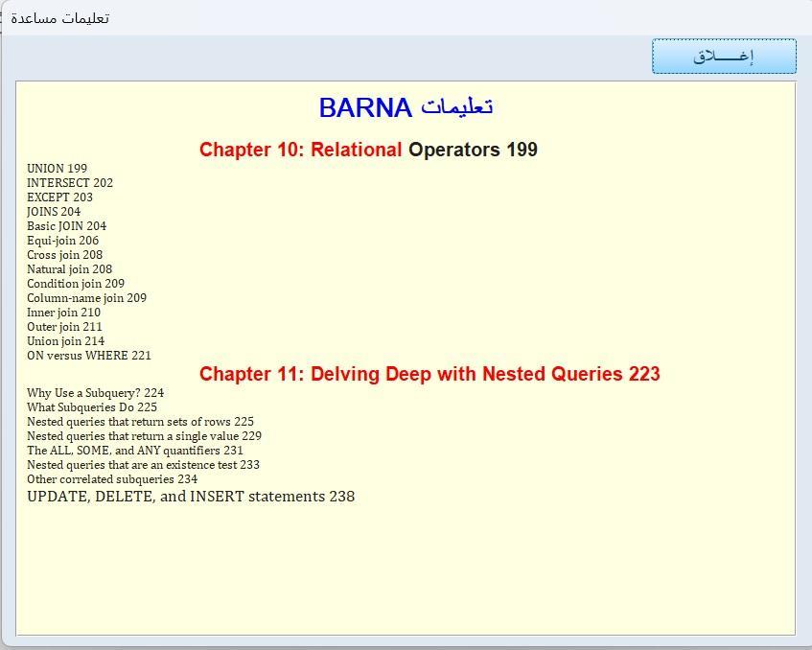This screenshot has width=812, height=650.
Task: Click the Chapter 10 Relational Operators heading
Action: click(368, 150)
